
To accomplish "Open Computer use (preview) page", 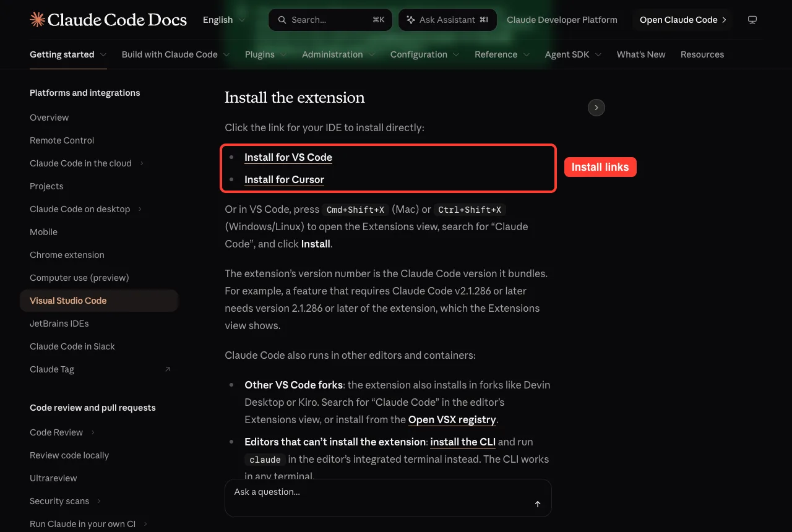I will pyautogui.click(x=79, y=278).
